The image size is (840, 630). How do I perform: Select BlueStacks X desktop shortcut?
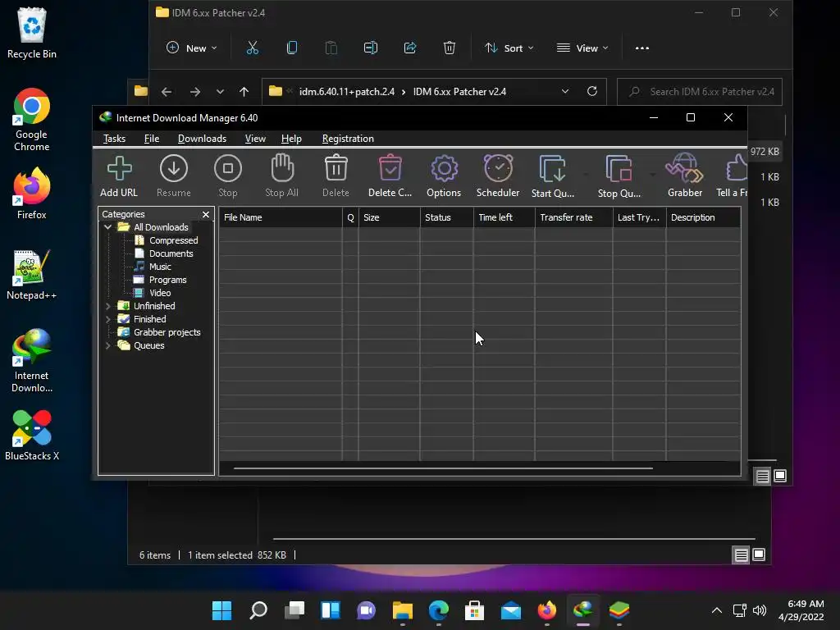[x=32, y=435]
